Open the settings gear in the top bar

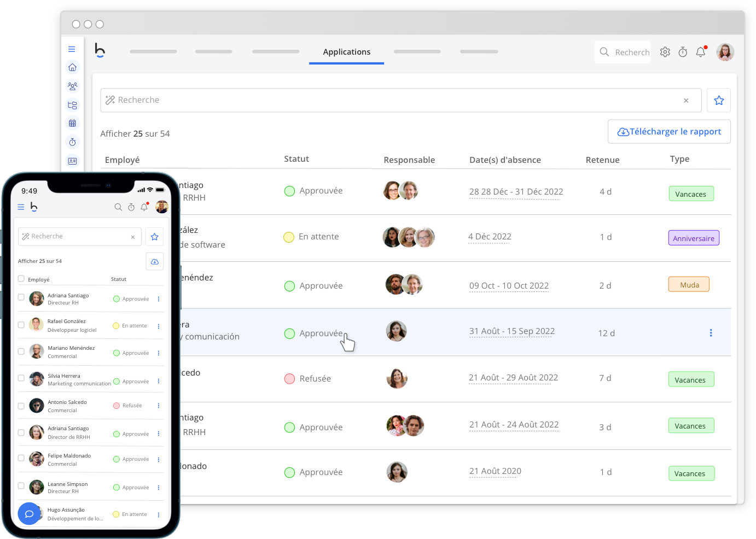point(665,52)
